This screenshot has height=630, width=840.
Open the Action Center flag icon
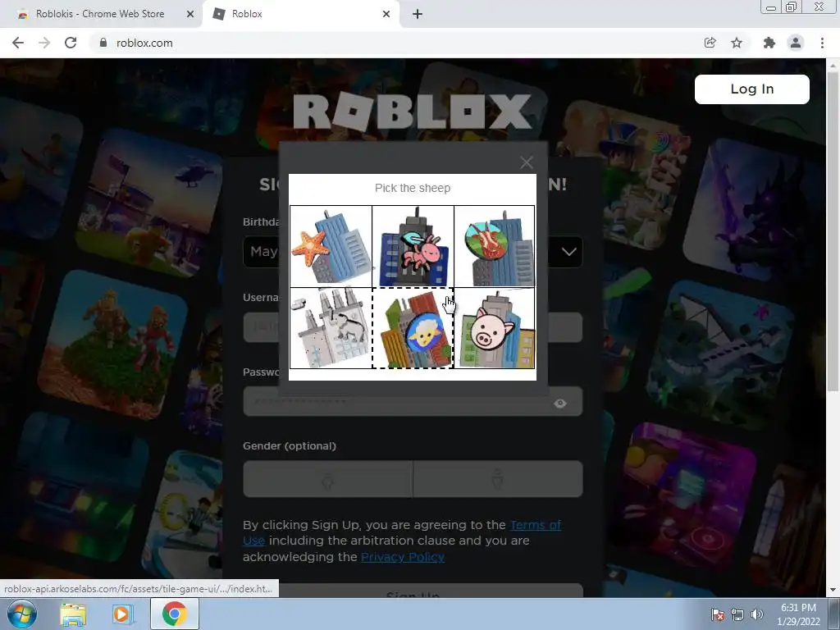click(x=718, y=614)
